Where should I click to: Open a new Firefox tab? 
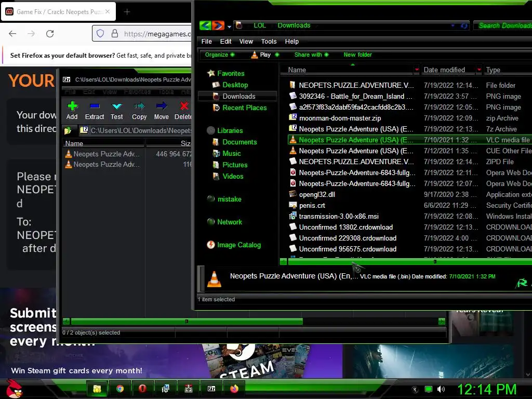[x=127, y=12]
